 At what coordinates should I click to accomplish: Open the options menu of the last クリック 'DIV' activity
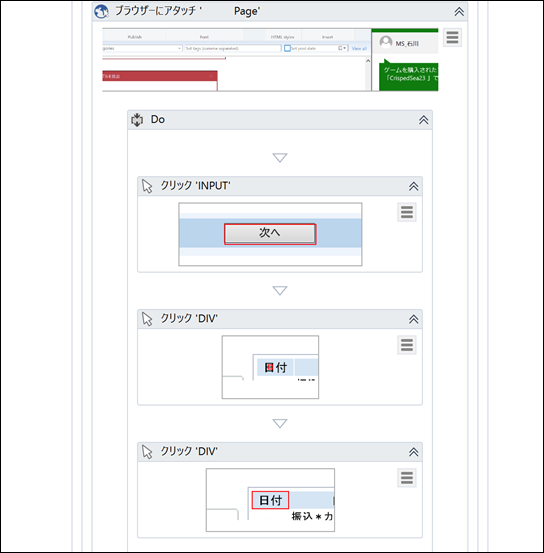pyautogui.click(x=407, y=478)
